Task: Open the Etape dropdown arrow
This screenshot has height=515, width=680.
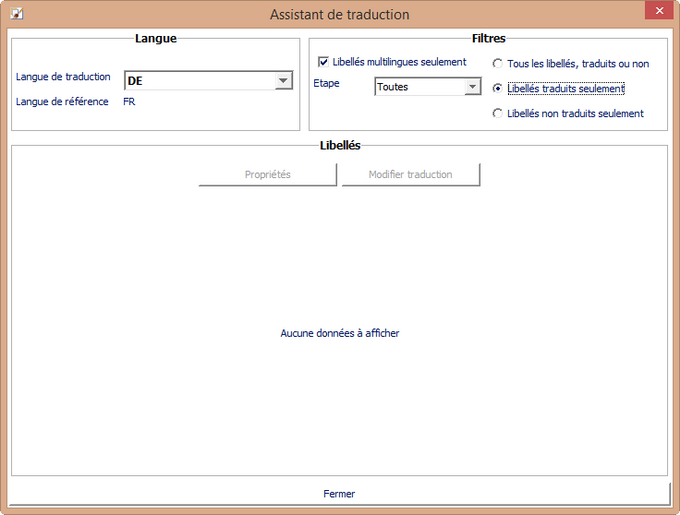Action: tap(473, 87)
